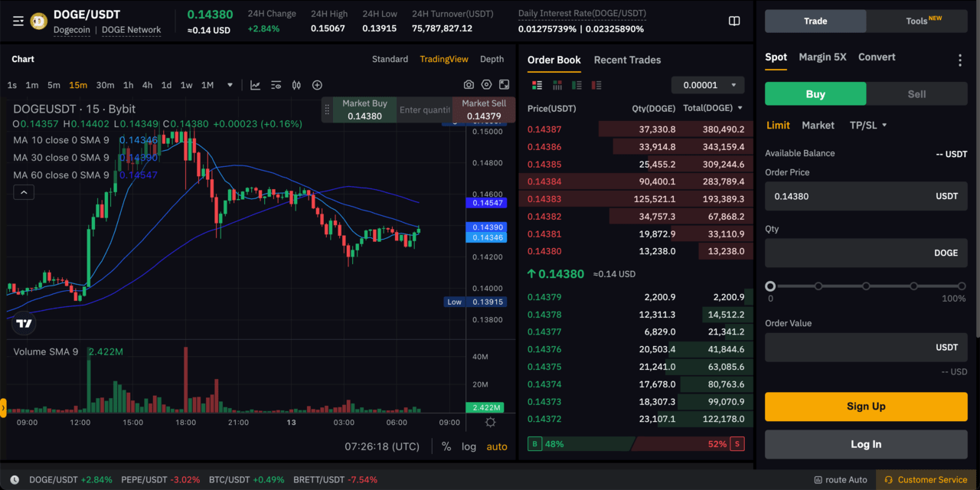This screenshot has width=980, height=490.
Task: Toggle log scale on chart
Action: point(469,446)
